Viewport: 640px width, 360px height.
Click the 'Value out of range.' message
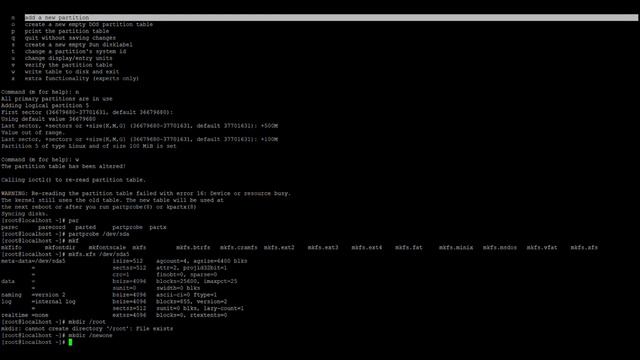[x=33, y=132]
